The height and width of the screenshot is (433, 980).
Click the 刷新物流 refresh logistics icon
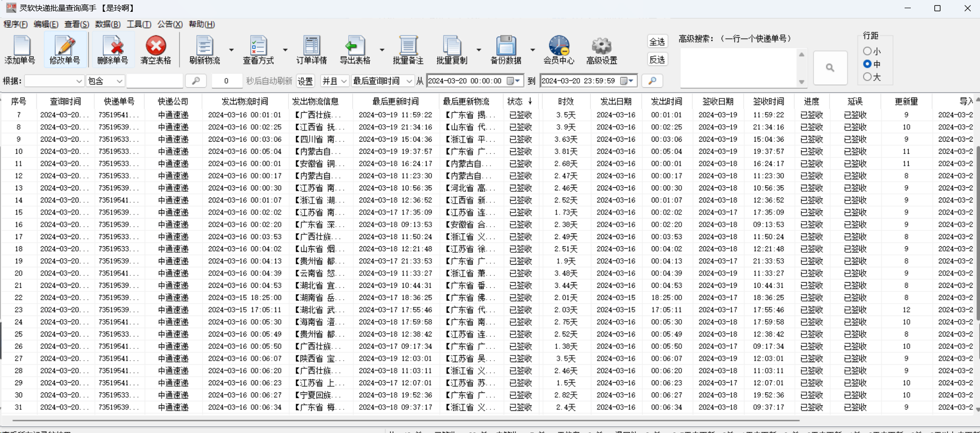[205, 50]
